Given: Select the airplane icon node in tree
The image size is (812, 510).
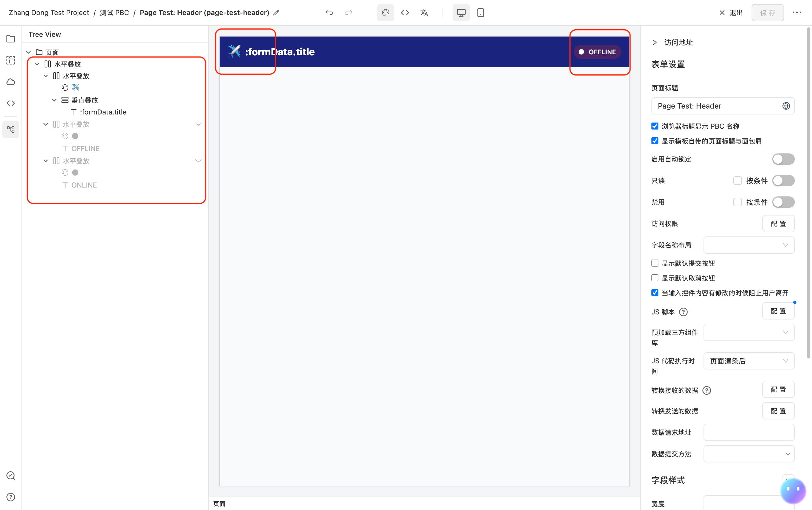Looking at the screenshot, I should click(x=75, y=88).
